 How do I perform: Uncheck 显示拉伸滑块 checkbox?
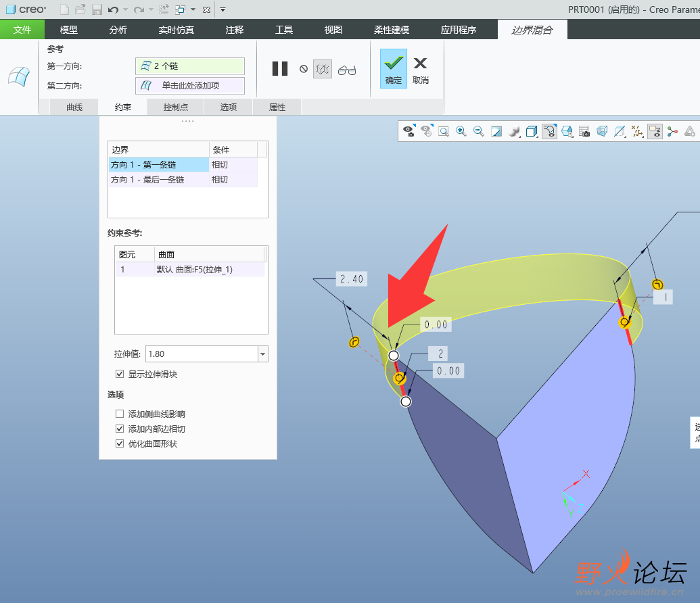[120, 374]
